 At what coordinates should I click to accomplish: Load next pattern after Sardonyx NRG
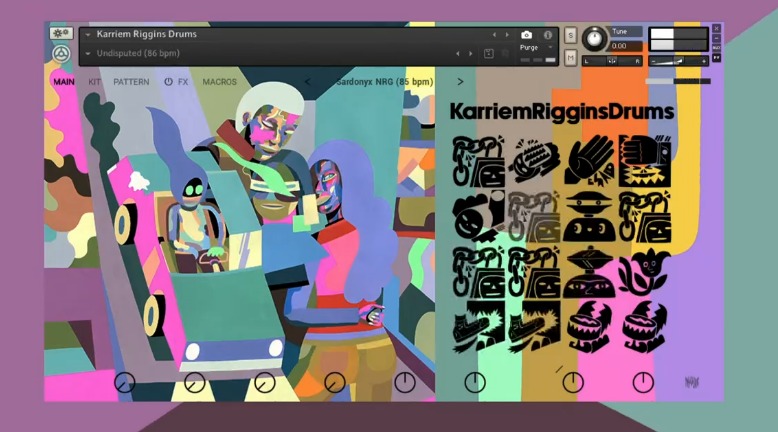460,82
